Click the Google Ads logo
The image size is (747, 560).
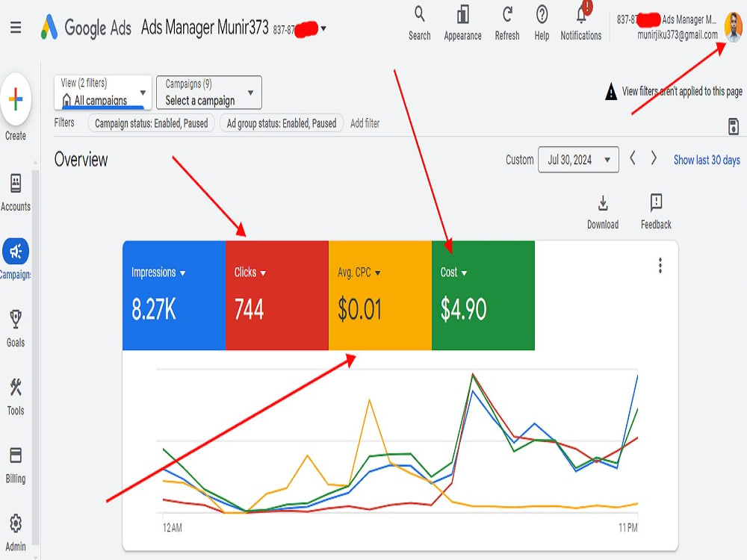(86, 27)
